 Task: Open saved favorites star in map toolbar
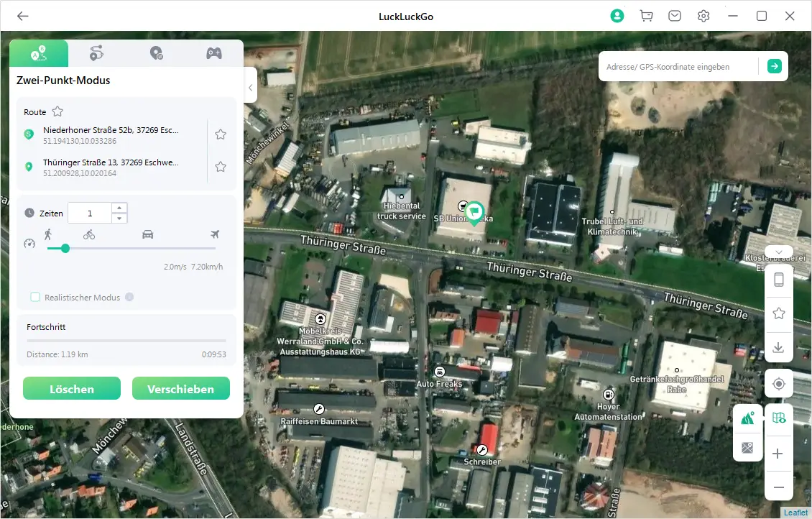tap(779, 313)
